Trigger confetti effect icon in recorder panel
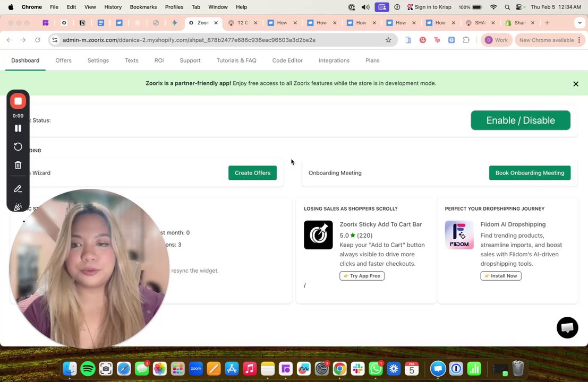 (18, 207)
